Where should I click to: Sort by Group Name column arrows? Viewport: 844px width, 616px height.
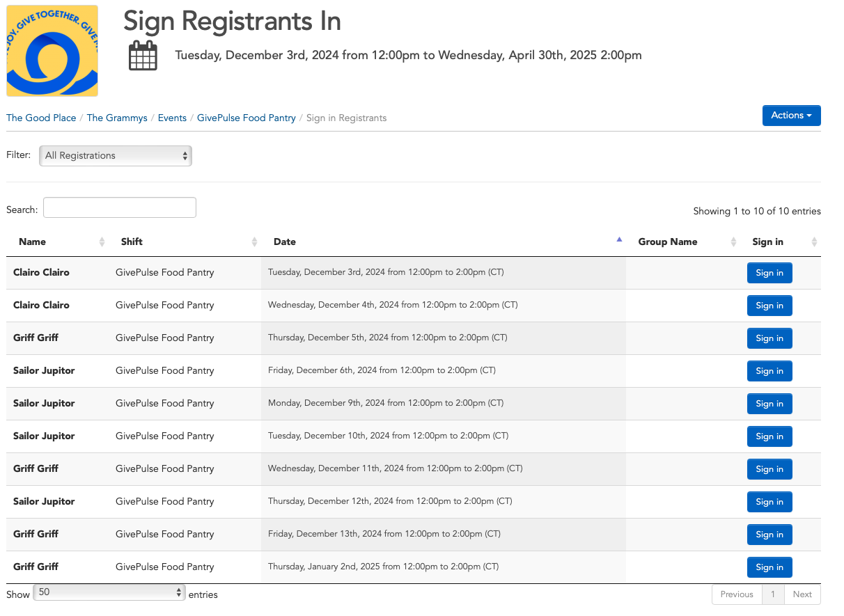click(x=733, y=242)
